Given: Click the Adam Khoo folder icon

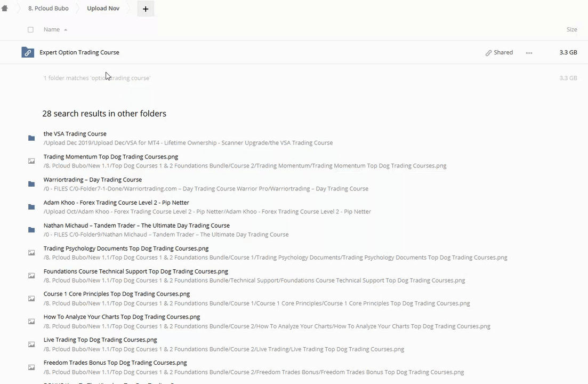Looking at the screenshot, I should pos(31,207).
